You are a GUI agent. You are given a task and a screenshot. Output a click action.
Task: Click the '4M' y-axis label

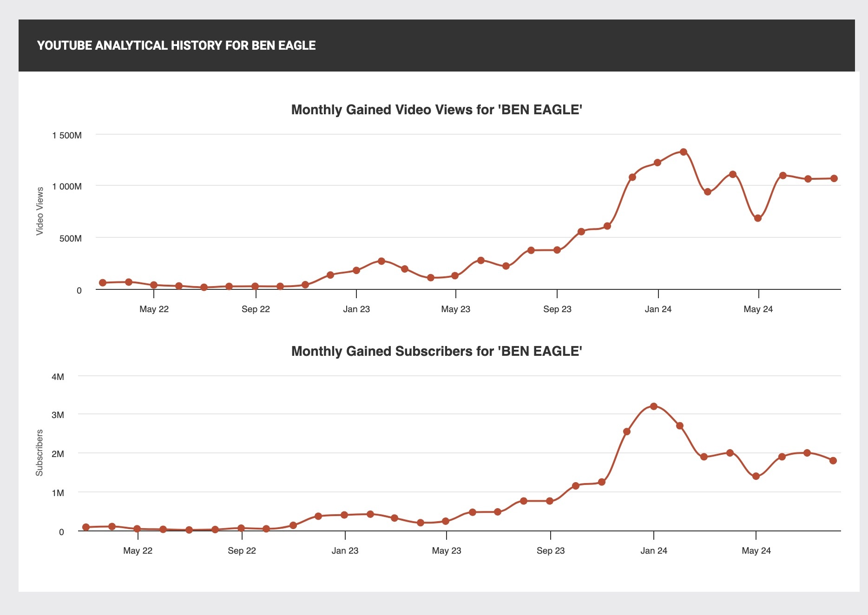(58, 377)
